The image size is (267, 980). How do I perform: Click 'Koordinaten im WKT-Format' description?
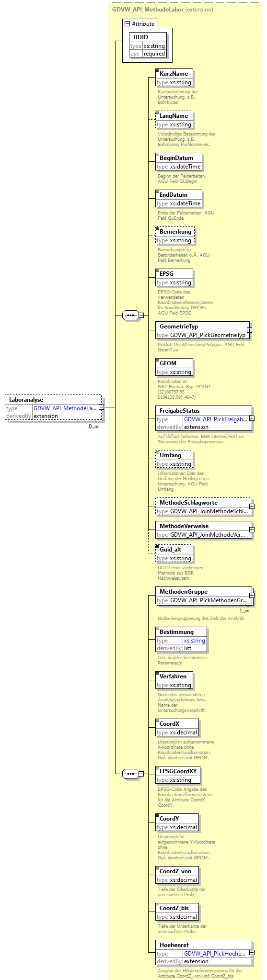(x=184, y=389)
